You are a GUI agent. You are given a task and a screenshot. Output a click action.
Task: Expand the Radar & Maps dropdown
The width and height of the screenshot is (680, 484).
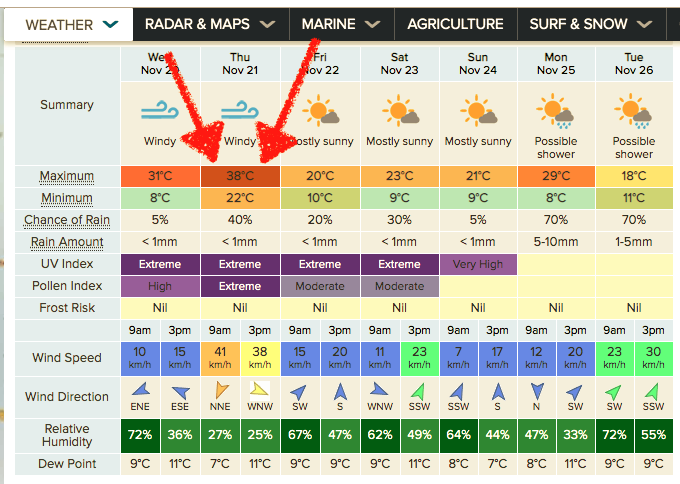coord(209,23)
